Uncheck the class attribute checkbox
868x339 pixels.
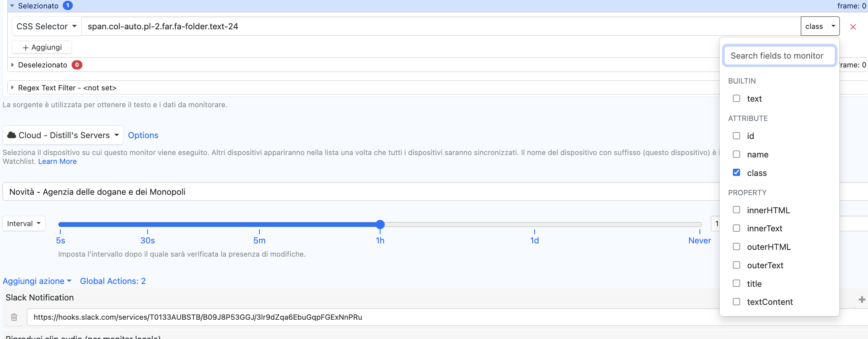(736, 173)
